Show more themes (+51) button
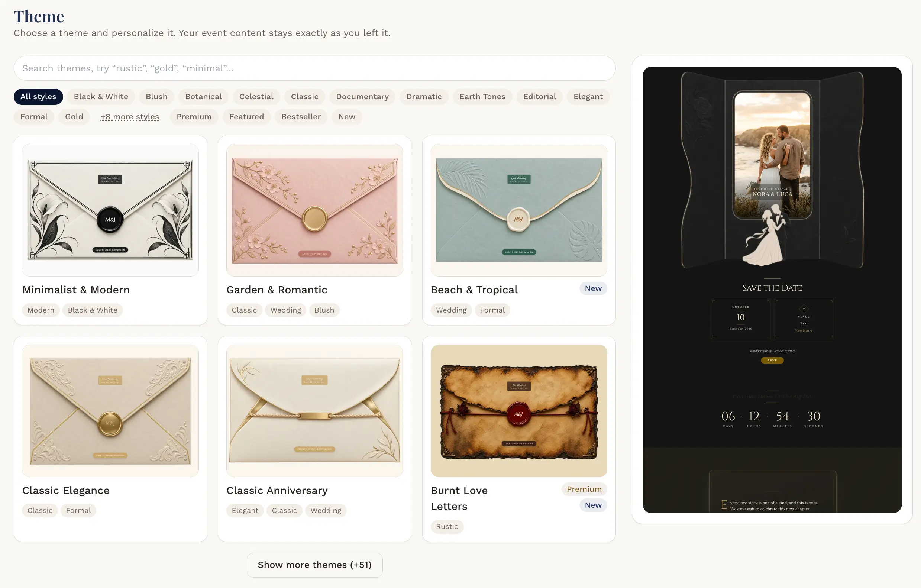Image resolution: width=921 pixels, height=588 pixels. pyautogui.click(x=314, y=565)
